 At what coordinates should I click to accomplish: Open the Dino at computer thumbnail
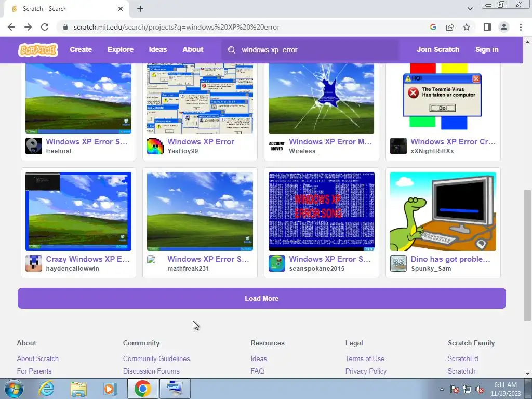(x=443, y=211)
